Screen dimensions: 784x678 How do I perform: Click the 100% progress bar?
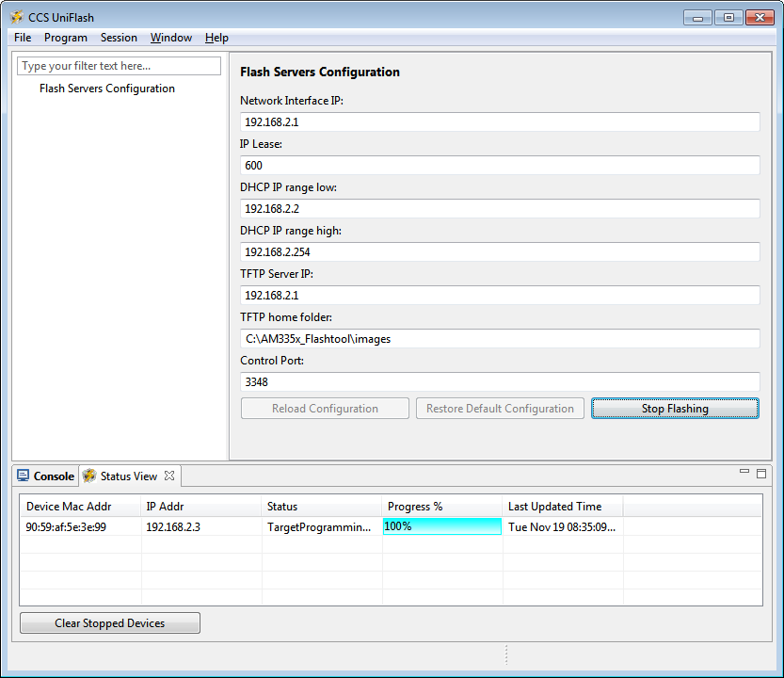442,526
